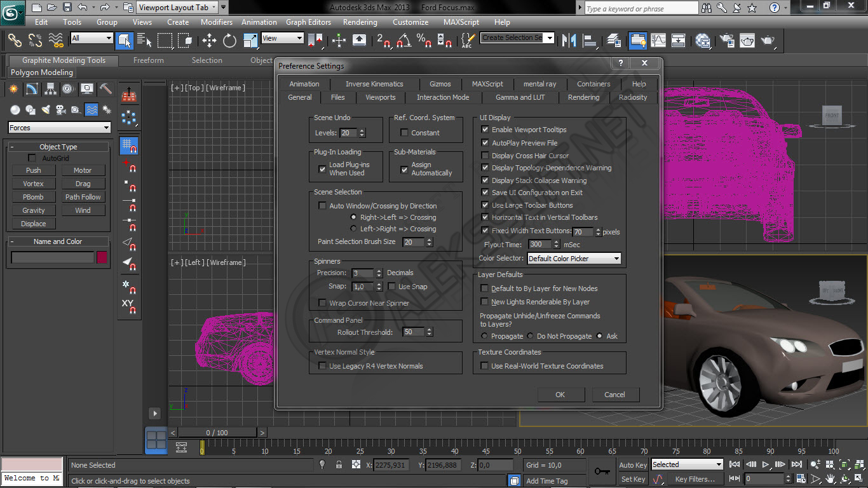This screenshot has height=488, width=868.
Task: Select the Do Not Propagate radio option
Action: pos(531,336)
